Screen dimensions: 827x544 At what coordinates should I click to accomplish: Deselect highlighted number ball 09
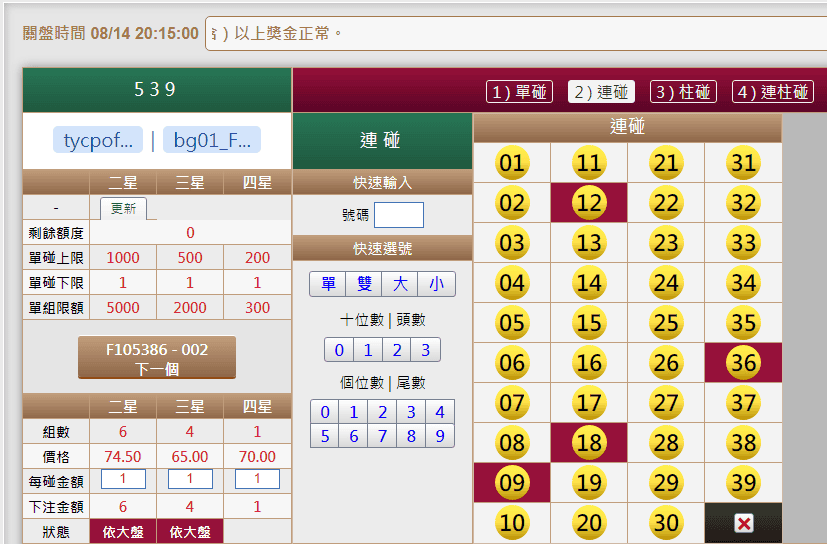[x=512, y=482]
